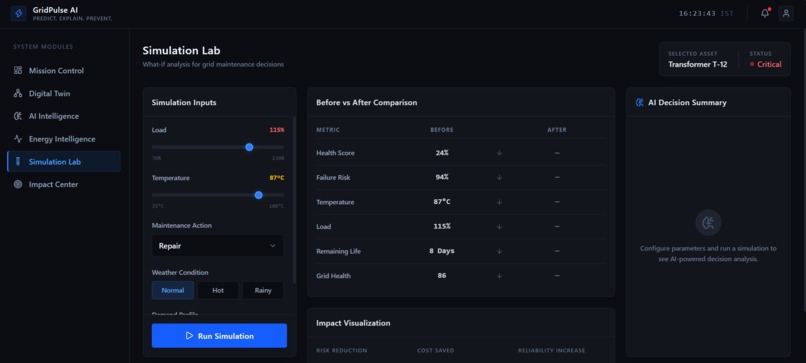Click the Load slider handle

pyautogui.click(x=249, y=147)
